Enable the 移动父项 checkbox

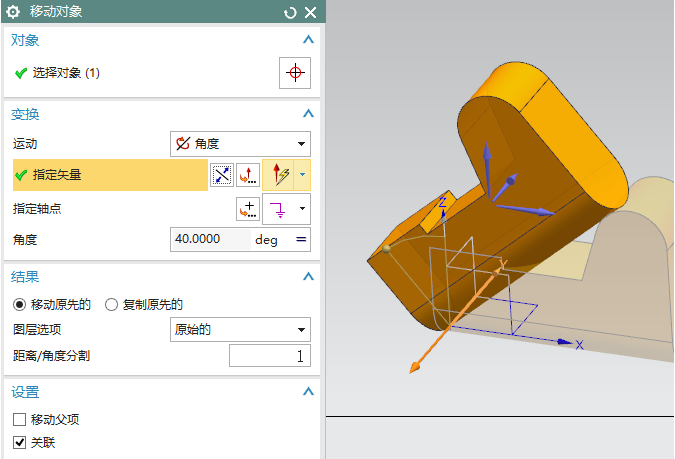coord(19,419)
